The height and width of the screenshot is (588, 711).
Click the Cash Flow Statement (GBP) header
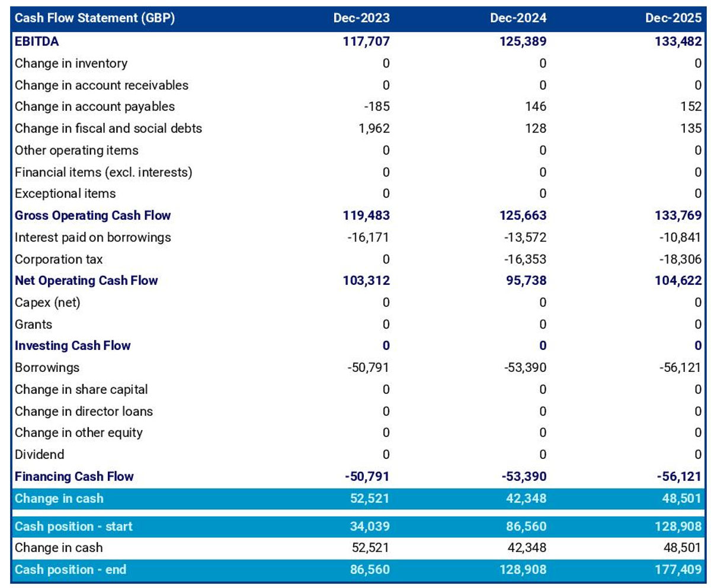pos(94,18)
